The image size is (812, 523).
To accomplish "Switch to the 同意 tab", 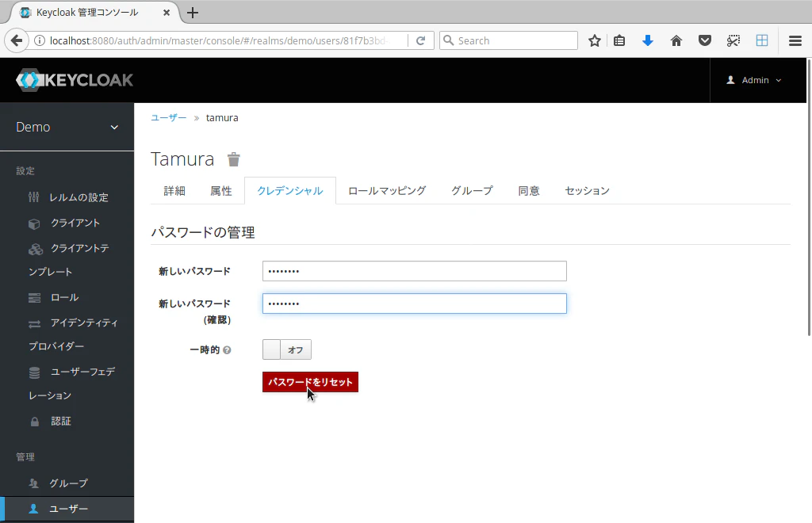I will click(529, 191).
